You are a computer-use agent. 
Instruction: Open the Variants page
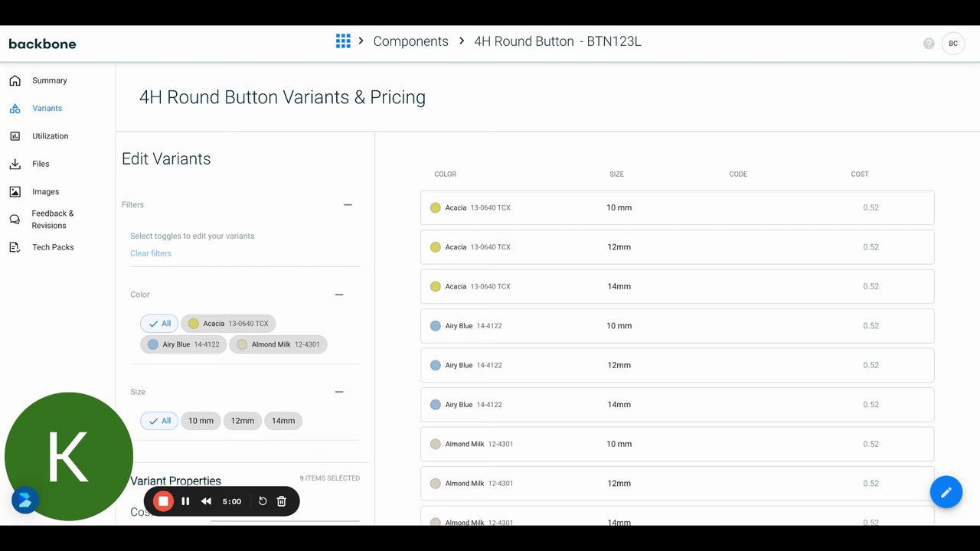click(x=47, y=108)
